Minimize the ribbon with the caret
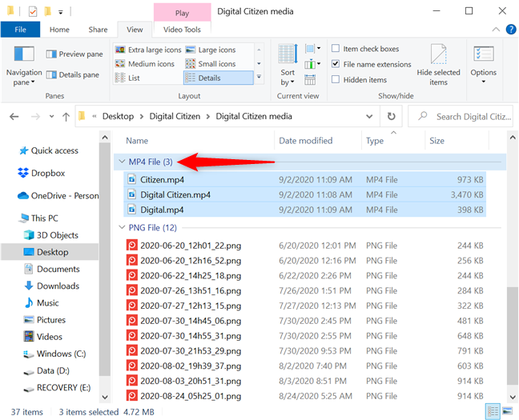The image size is (519, 420). [496, 30]
